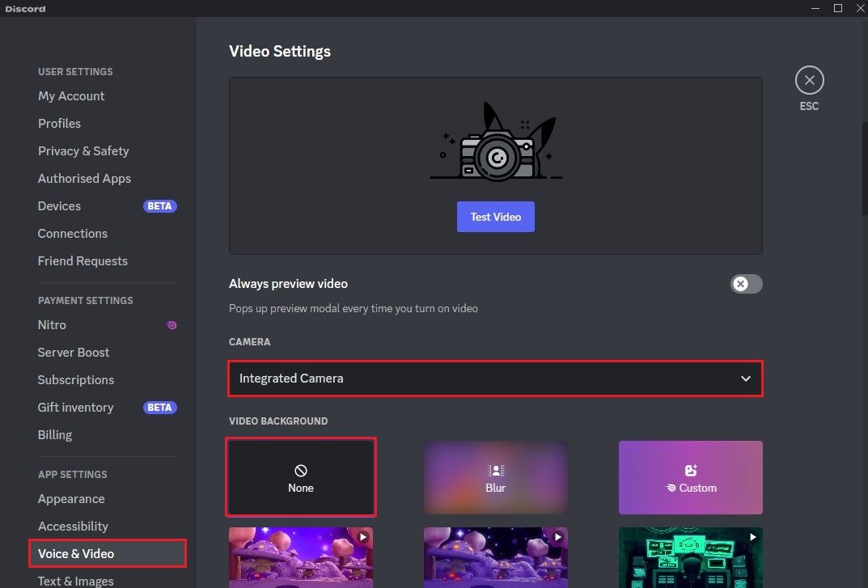Play the first animated background preview
This screenshot has height=588, width=868.
(x=362, y=536)
